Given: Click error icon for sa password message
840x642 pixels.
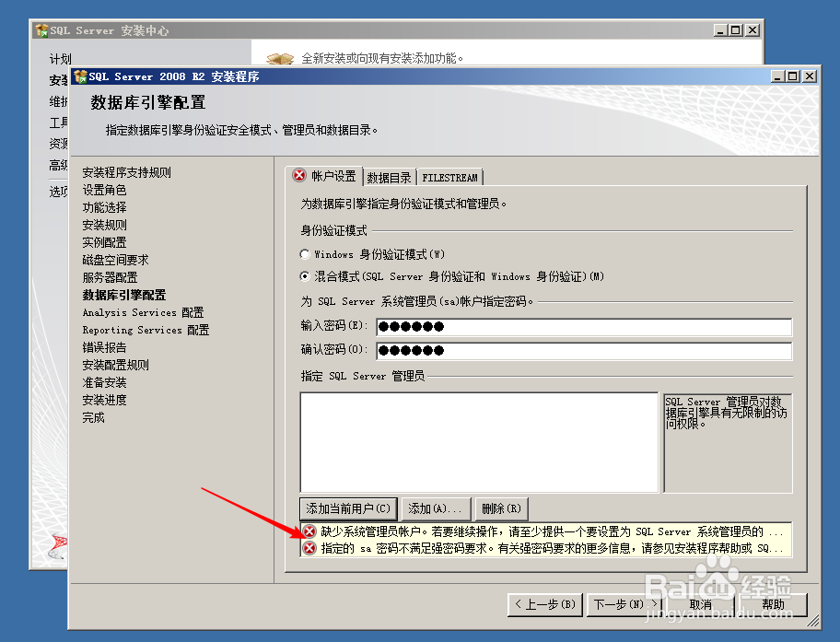Looking at the screenshot, I should (309, 548).
